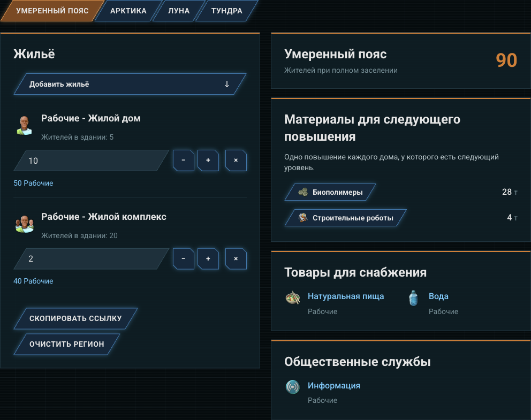Increase the Жилой дом count with plus

pyautogui.click(x=208, y=161)
